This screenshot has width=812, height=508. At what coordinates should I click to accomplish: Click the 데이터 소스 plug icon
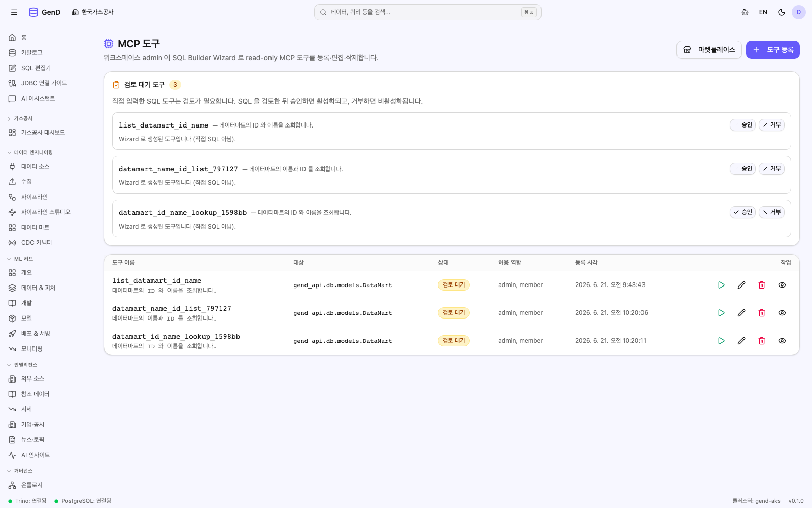click(x=12, y=167)
